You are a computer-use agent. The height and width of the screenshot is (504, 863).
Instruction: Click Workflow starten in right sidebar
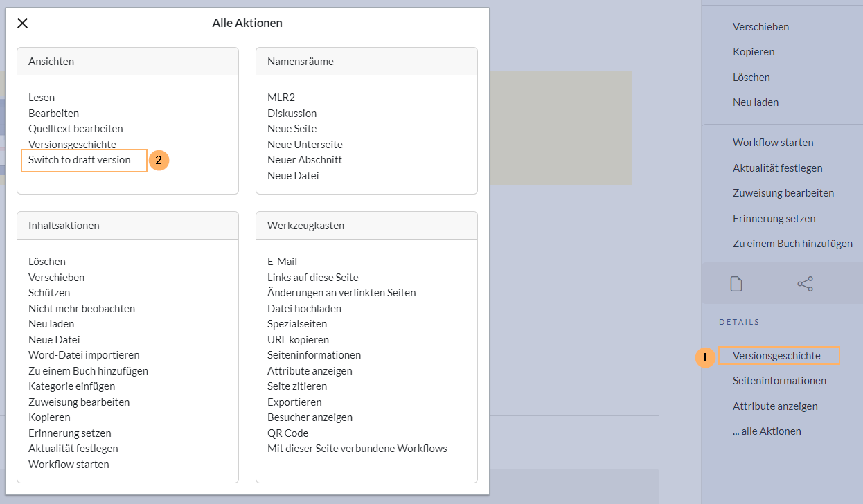coord(773,143)
